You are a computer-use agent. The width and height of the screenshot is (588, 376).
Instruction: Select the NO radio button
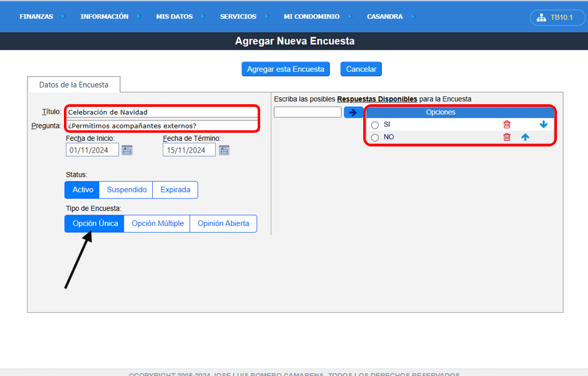point(375,138)
